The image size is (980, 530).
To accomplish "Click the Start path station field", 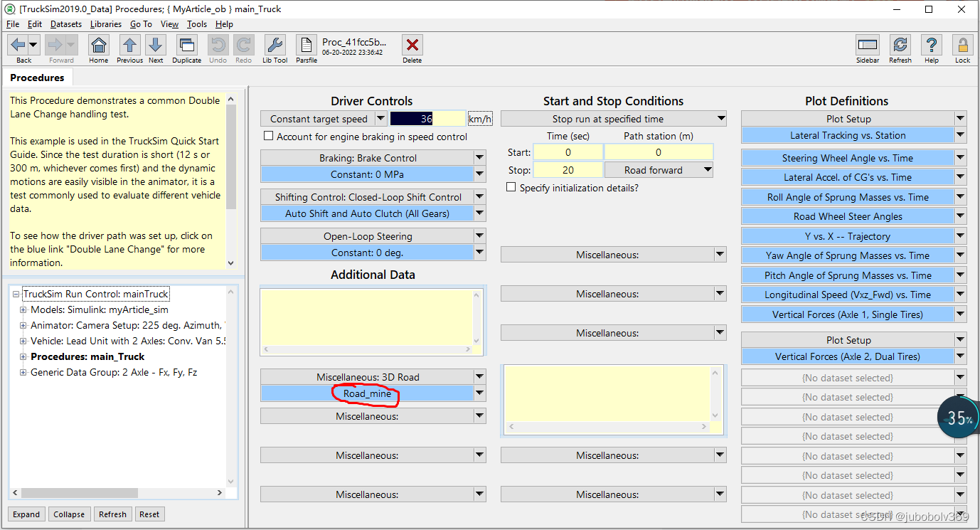I will click(x=659, y=152).
